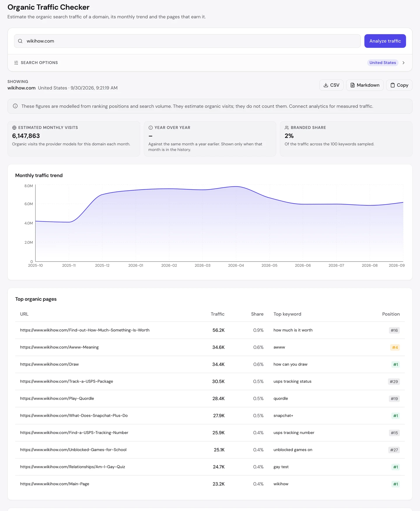Click the 2% branded share value

(x=289, y=136)
